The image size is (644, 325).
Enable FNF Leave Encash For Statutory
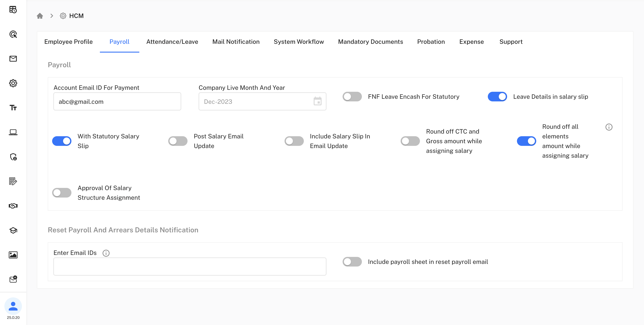pyautogui.click(x=352, y=97)
